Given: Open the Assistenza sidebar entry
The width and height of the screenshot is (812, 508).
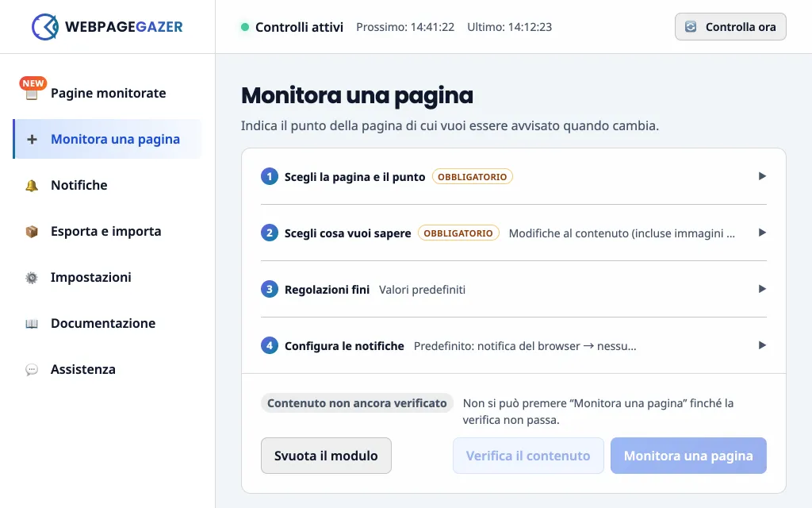Looking at the screenshot, I should pyautogui.click(x=107, y=370).
